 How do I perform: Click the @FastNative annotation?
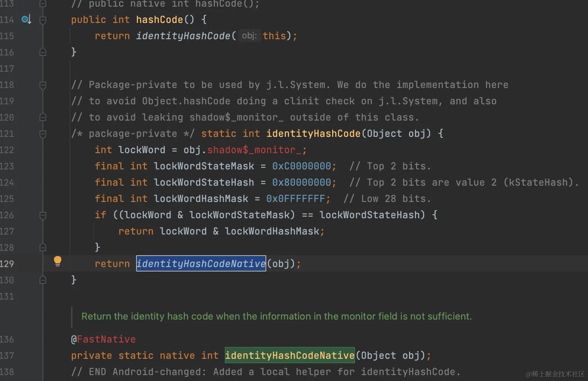pos(104,339)
